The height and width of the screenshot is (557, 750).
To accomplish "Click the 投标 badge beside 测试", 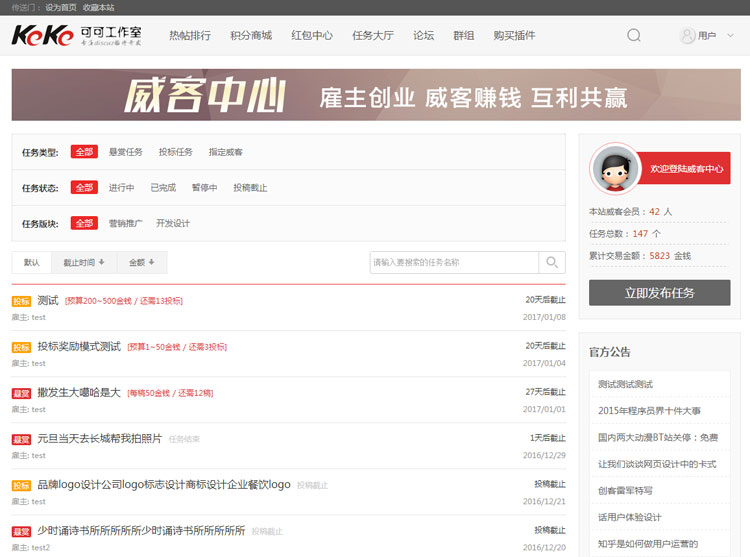I will [21, 301].
